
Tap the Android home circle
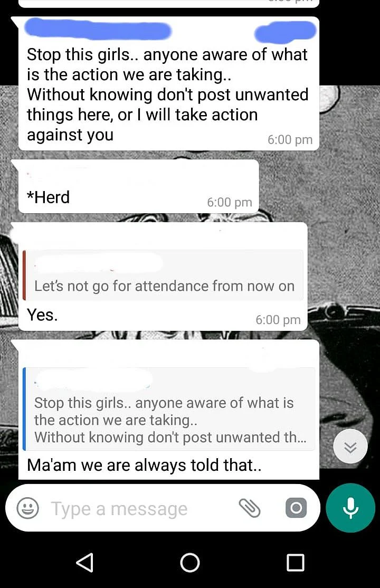[x=190, y=563]
